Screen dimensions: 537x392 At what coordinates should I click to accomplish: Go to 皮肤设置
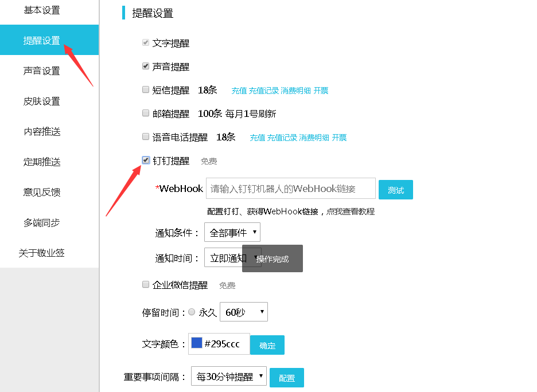click(42, 101)
